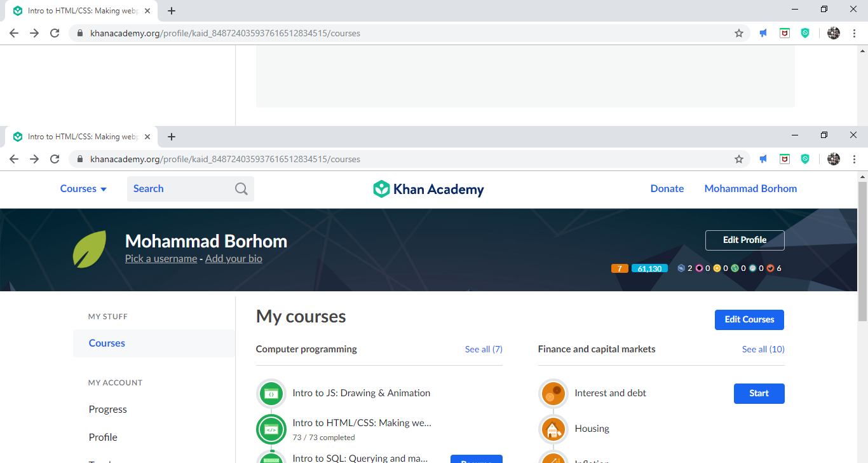The image size is (868, 463).
Task: Click Start button for Interest and debt
Action: pos(759,394)
